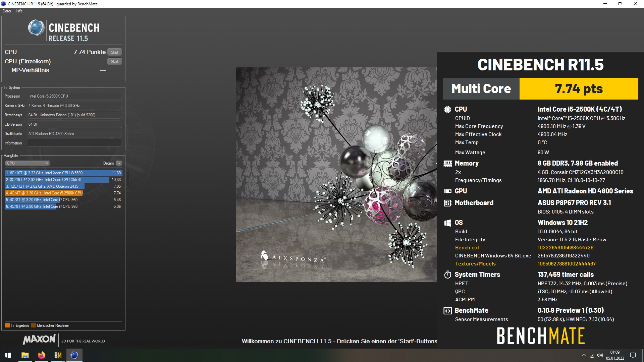Open File Explorer from the taskbar
This screenshot has height=362, width=644.
(25, 355)
